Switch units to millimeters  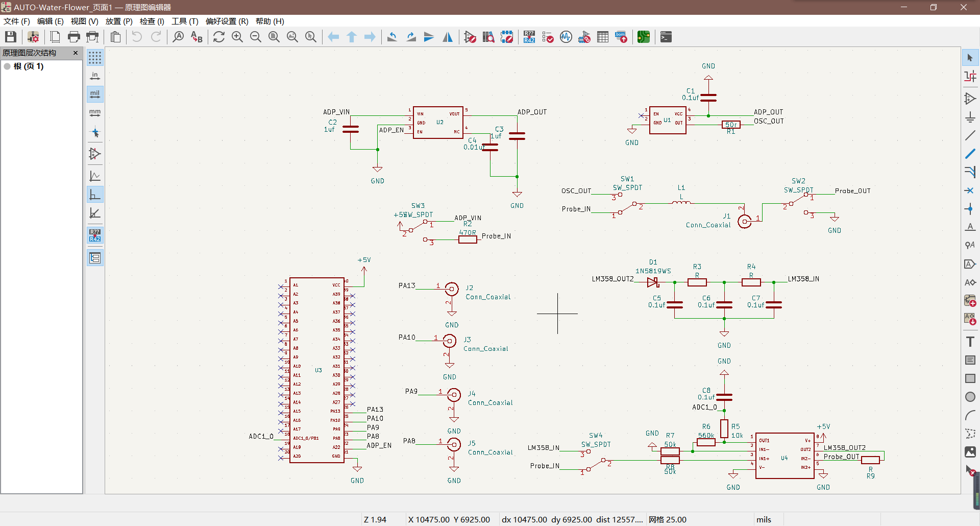(95, 113)
